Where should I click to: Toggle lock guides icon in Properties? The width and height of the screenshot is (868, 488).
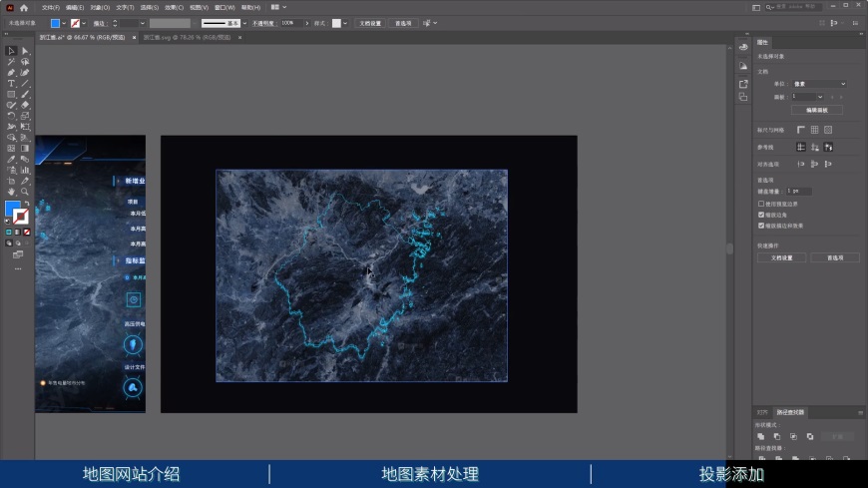pyautogui.click(x=814, y=147)
